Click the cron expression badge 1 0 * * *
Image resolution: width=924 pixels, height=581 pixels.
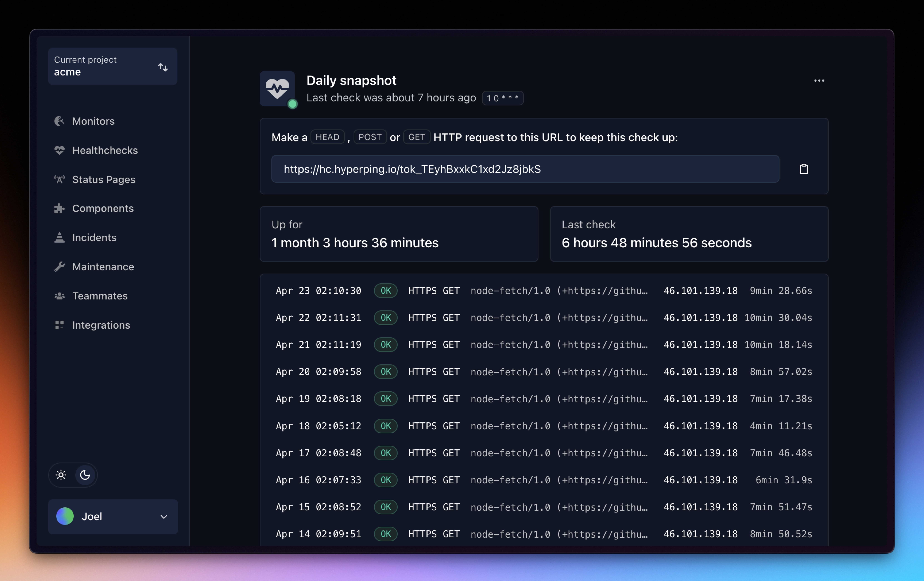click(503, 98)
